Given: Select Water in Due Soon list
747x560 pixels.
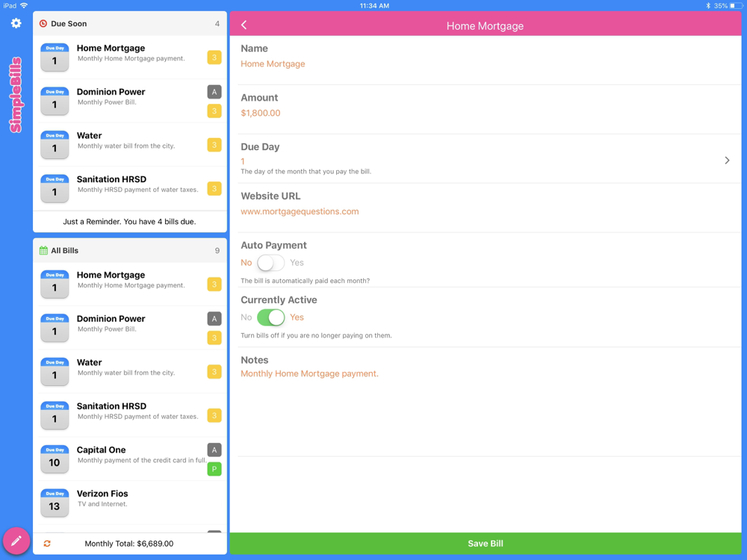Looking at the screenshot, I should [x=130, y=145].
